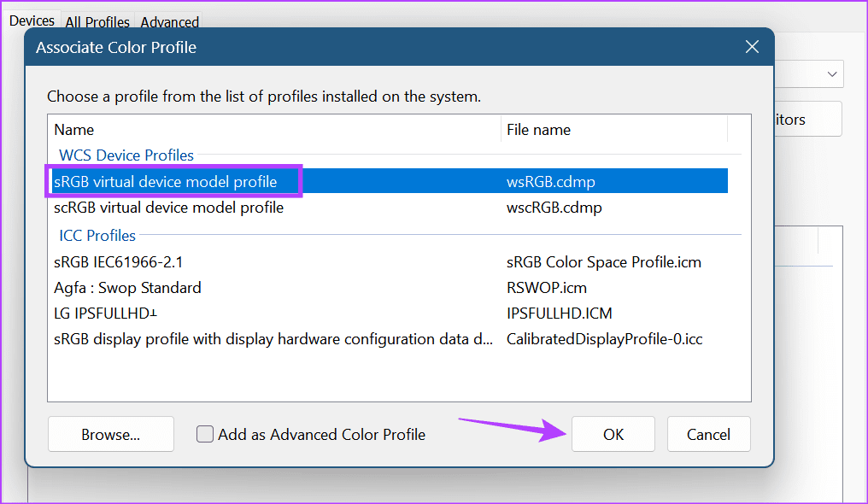The width and height of the screenshot is (868, 504).
Task: Select the Agfa : Swop Standard profile
Action: [x=388, y=288]
